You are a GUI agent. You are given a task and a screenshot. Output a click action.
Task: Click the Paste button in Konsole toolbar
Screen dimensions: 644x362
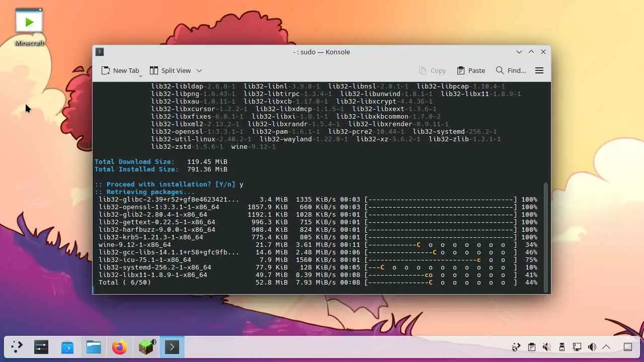[471, 70]
